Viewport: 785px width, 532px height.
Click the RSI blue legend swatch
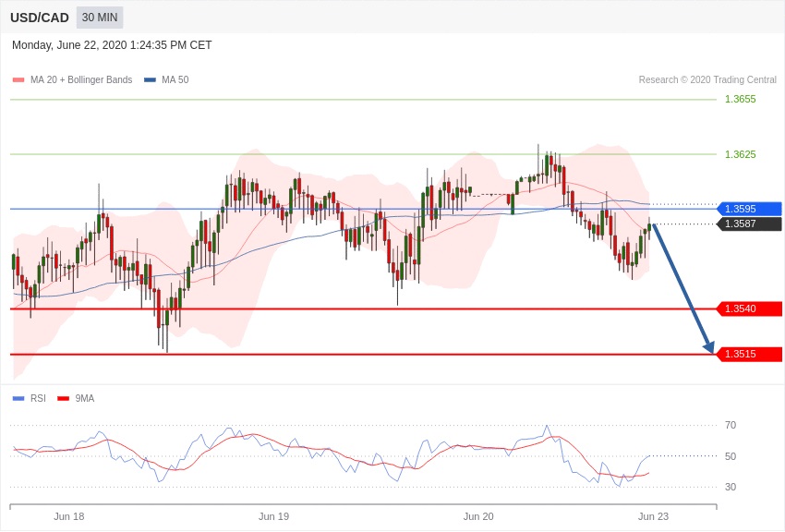coord(18,399)
